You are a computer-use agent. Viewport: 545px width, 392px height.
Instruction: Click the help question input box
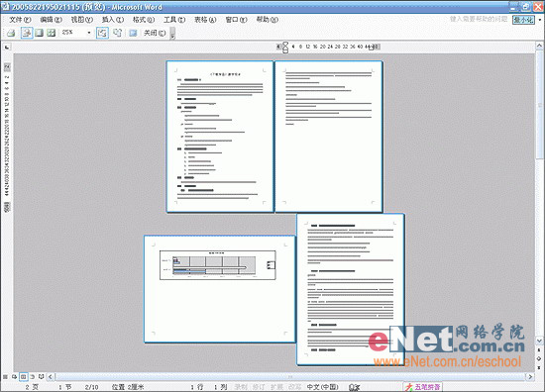[x=479, y=19]
